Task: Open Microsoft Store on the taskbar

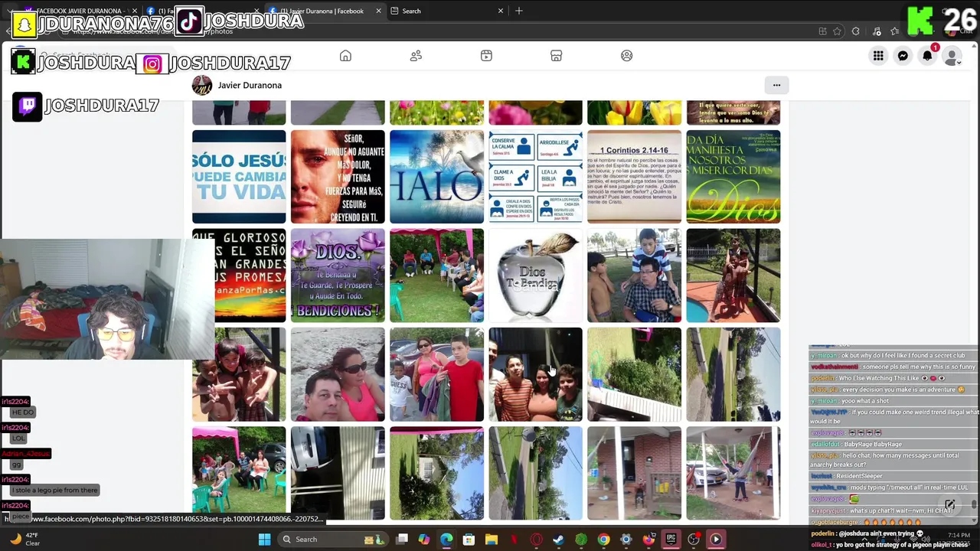Action: 469,539
